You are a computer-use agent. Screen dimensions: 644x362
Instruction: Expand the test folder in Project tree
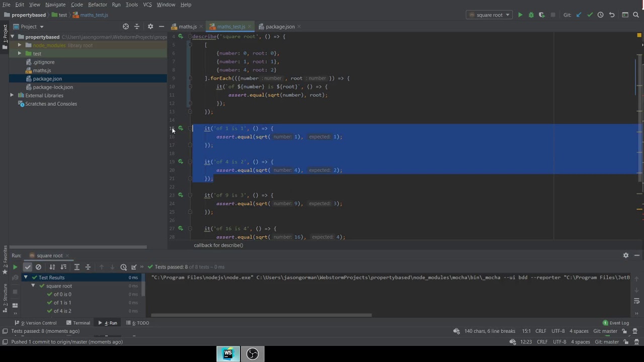[x=20, y=53]
